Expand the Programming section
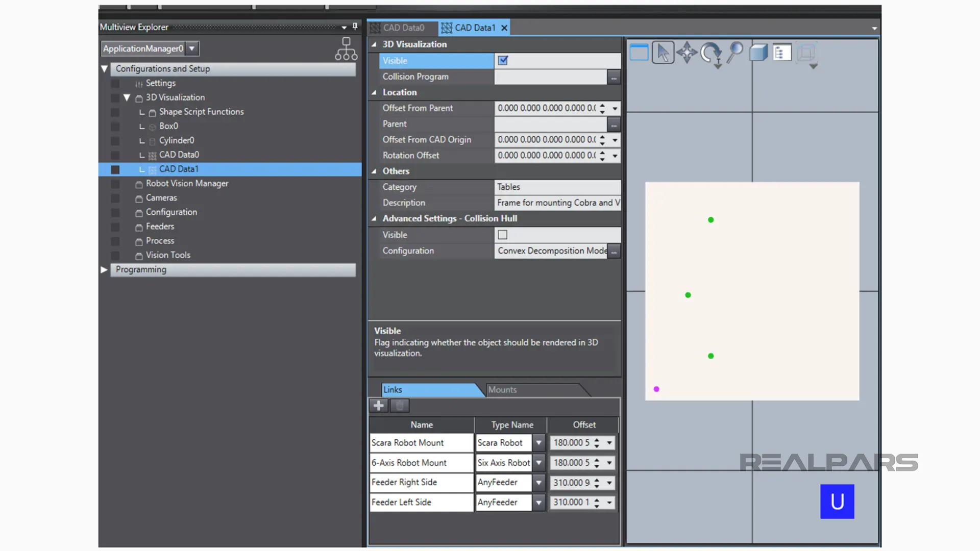This screenshot has width=980, height=551. point(104,269)
